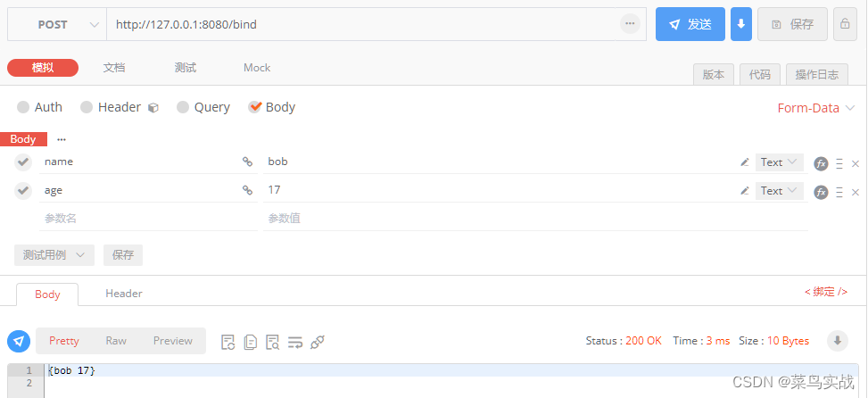Delete the age row with X icon
The image size is (868, 398).
point(855,192)
